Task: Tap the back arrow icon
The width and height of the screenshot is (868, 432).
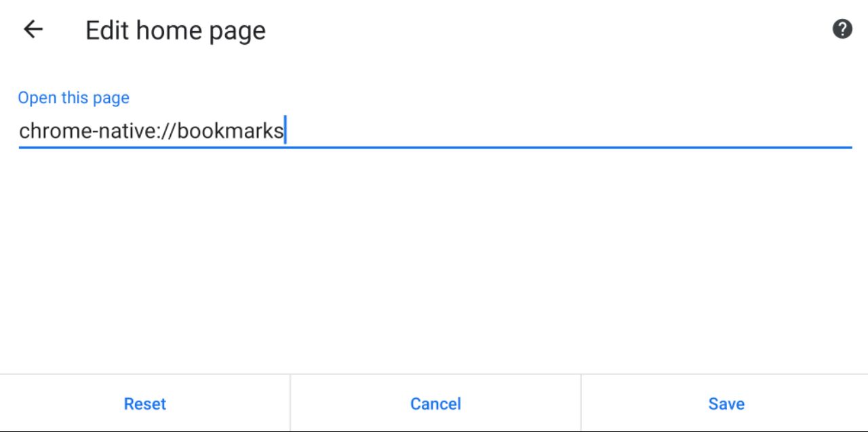Action: (33, 30)
